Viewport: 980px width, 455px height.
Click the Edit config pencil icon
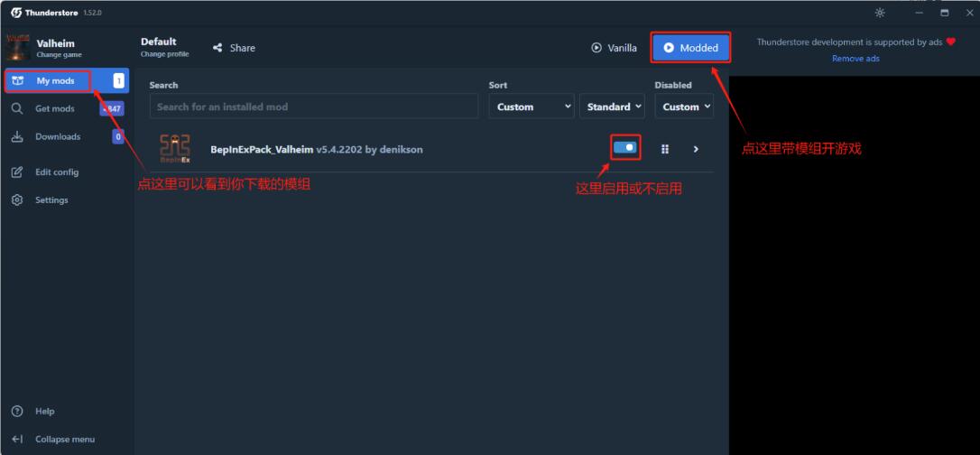pos(17,172)
